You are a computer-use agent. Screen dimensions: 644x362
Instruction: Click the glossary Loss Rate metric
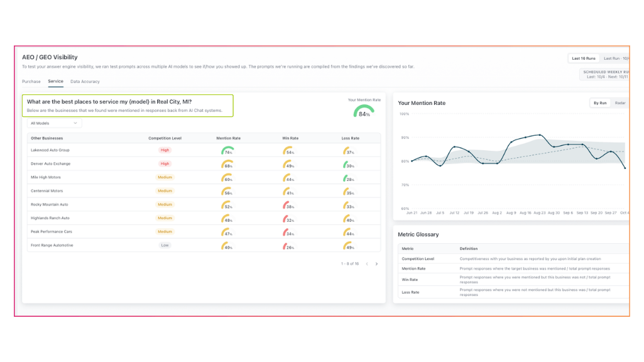410,292
